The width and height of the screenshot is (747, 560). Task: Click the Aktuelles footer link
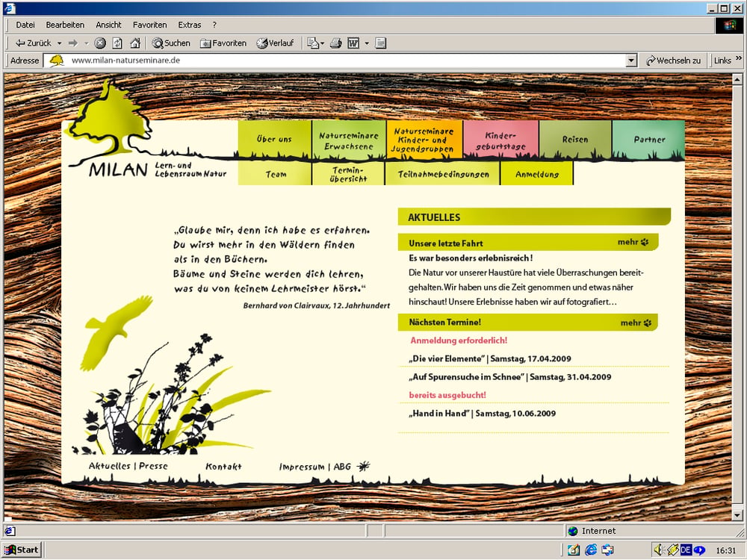coord(109,466)
